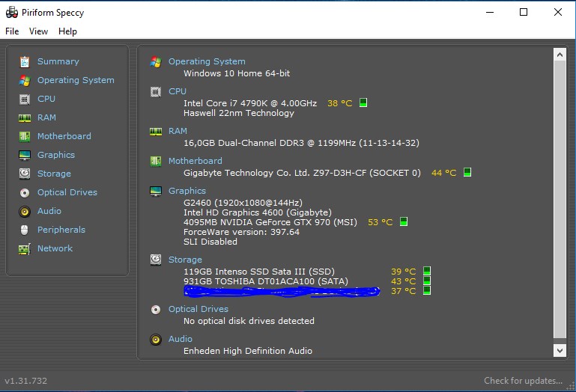Image resolution: width=576 pixels, height=392 pixels.
Task: Click Check for updates... link
Action: 523,381
